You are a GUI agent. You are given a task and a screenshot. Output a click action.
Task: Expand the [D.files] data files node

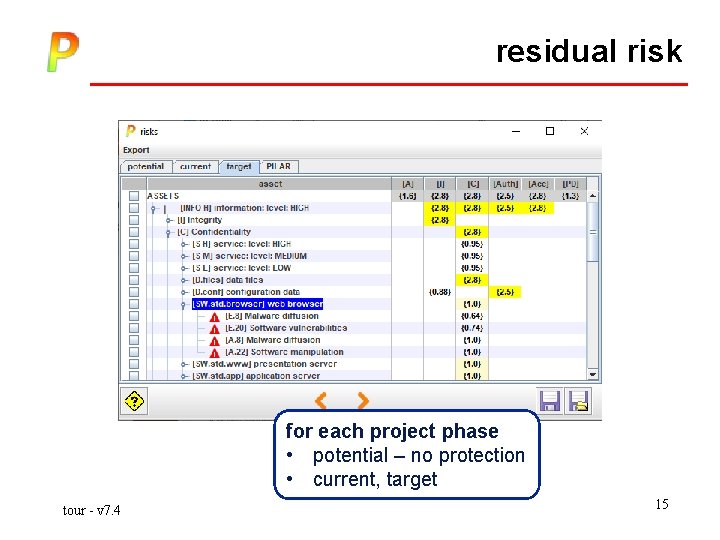[x=184, y=280]
